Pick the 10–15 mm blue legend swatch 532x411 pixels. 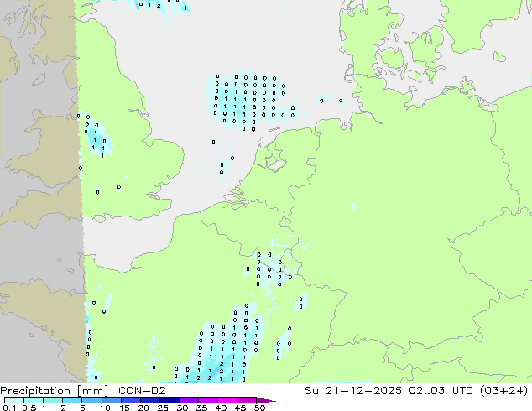[112, 400]
